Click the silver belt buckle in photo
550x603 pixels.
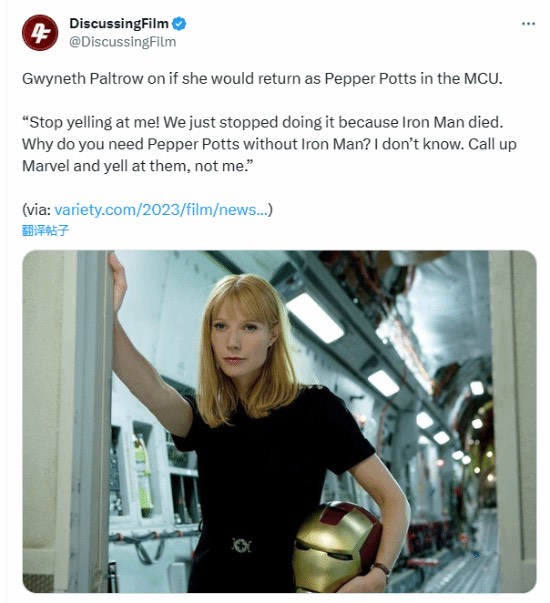coord(242,545)
